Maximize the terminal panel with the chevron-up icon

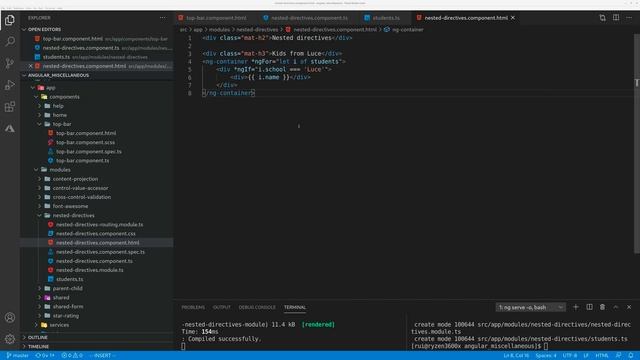616,307
